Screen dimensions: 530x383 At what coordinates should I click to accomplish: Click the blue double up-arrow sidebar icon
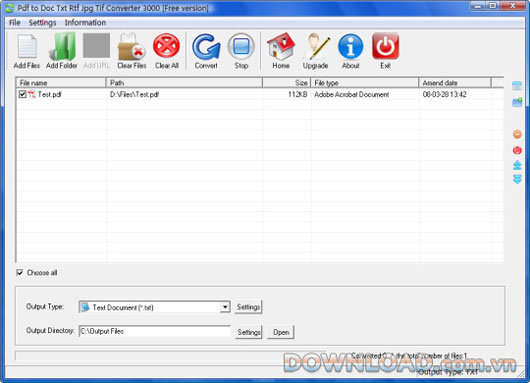point(517,165)
